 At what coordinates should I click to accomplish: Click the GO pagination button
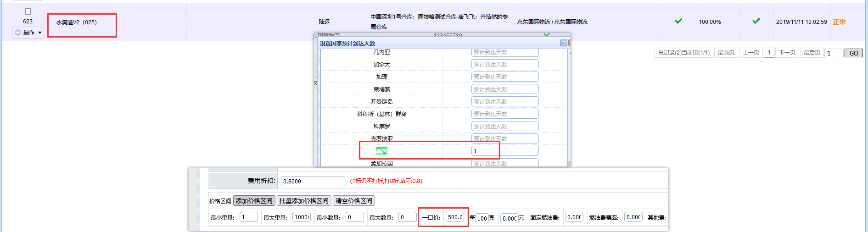[854, 53]
